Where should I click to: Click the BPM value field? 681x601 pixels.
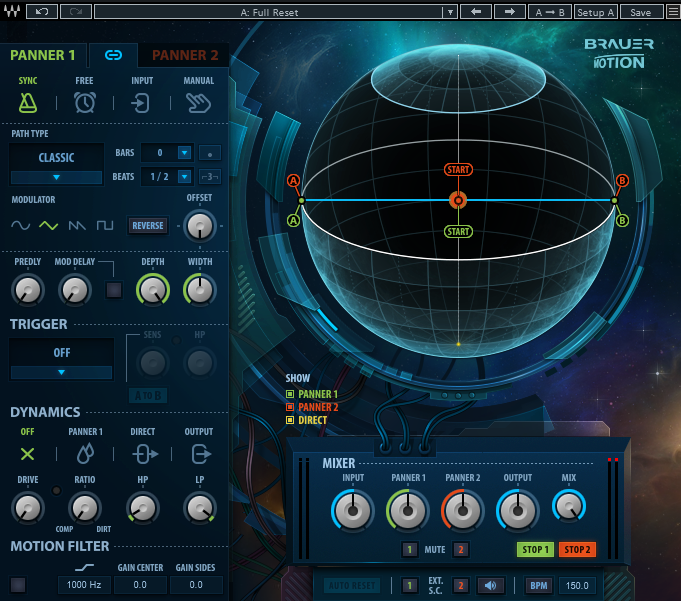[576, 586]
